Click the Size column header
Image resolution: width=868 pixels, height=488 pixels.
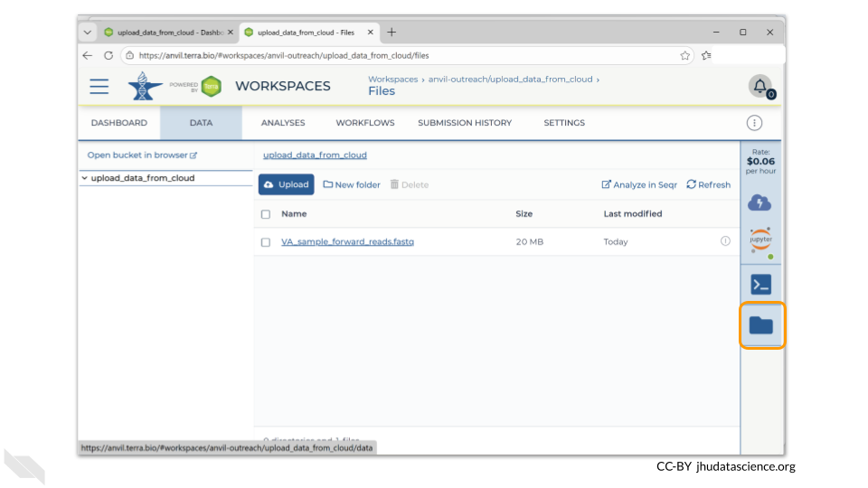pyautogui.click(x=524, y=213)
